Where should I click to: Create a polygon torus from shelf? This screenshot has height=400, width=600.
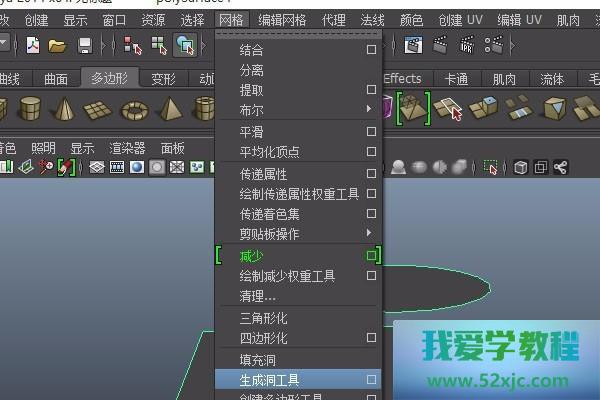(133, 108)
